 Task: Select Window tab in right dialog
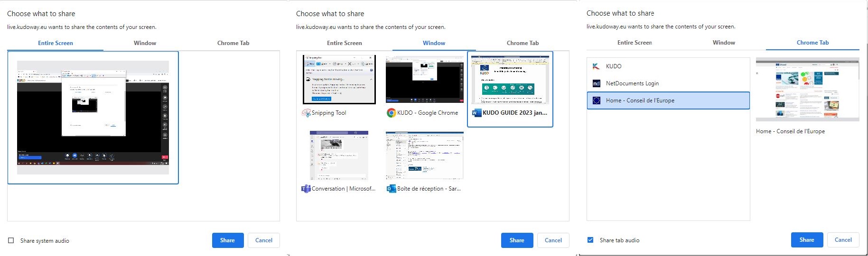(x=724, y=43)
